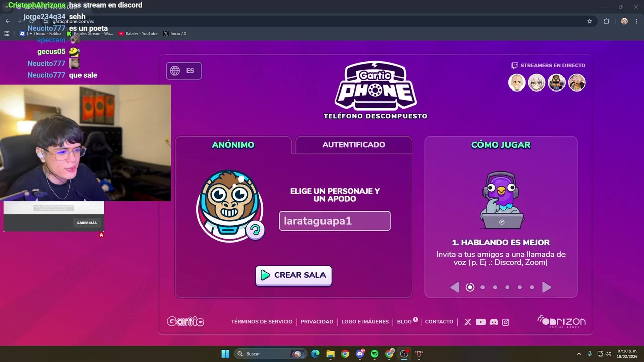Viewport: 644px width, 362px height.
Task: Click the CREAR SALA button
Action: (x=293, y=275)
